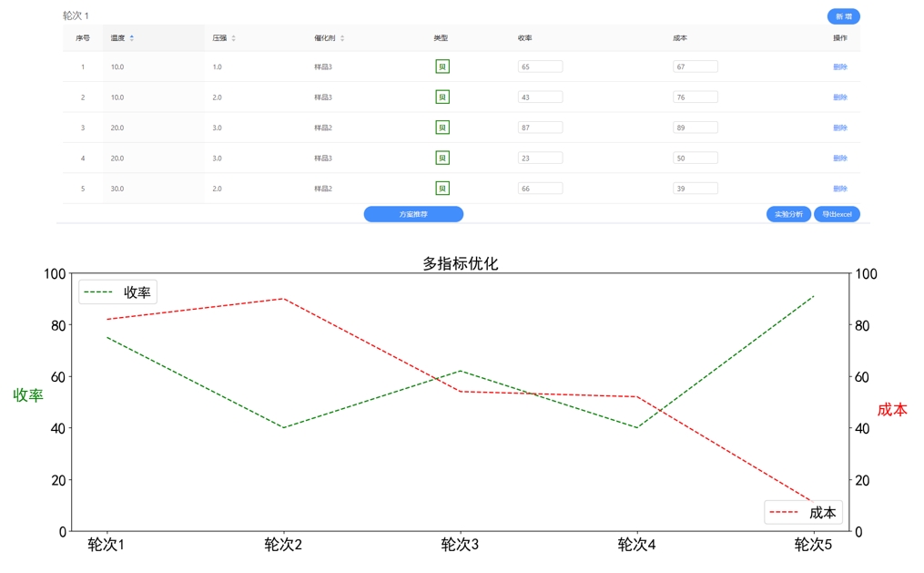Select the 成本 field showing 39
Image resolution: width=924 pixels, height=573 pixels.
(696, 189)
